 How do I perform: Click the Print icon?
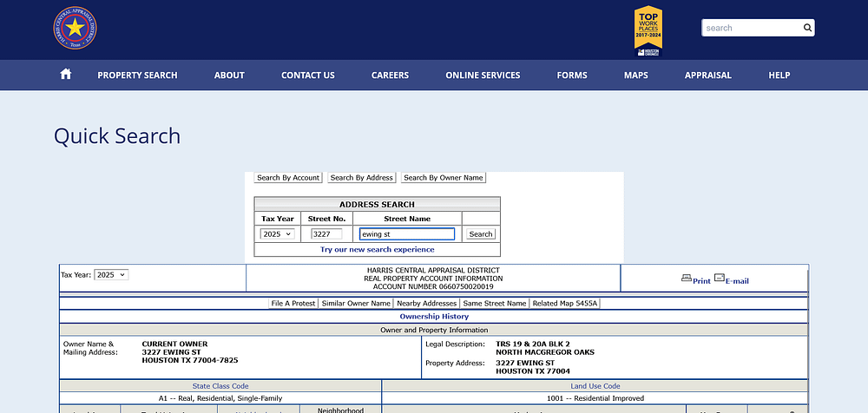[x=687, y=278]
